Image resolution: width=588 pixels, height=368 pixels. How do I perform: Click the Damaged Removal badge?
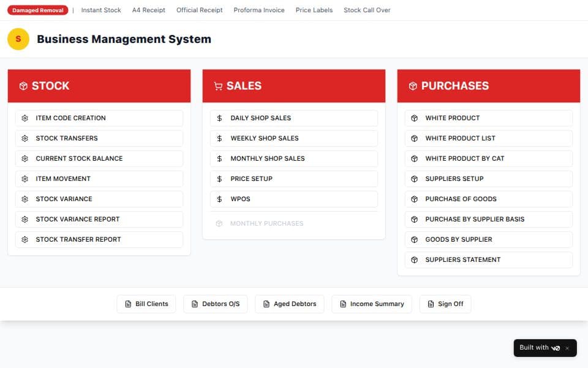[x=37, y=10]
